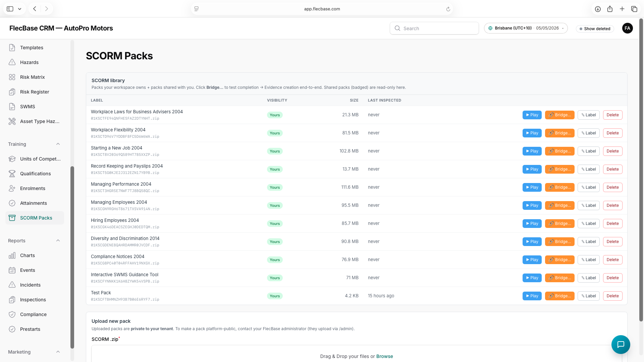Open Charts bar-graph icon
Image resolution: width=644 pixels, height=362 pixels.
point(12,255)
